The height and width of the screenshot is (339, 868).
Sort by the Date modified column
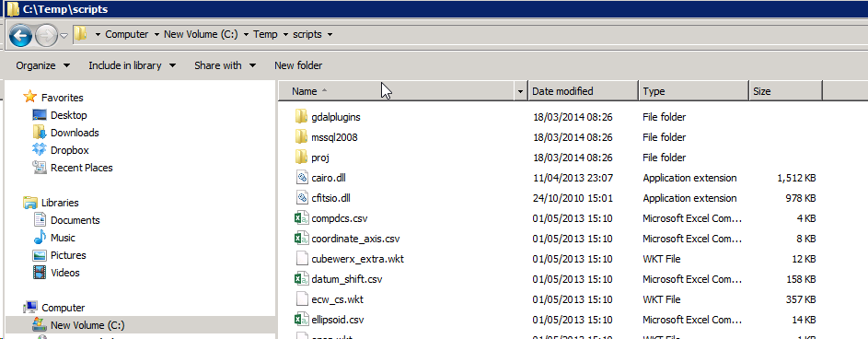(583, 91)
